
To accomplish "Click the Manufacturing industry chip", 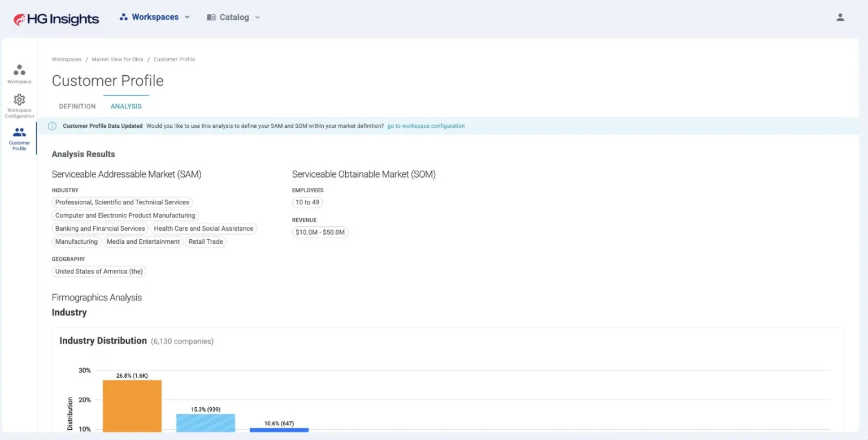I will point(76,241).
